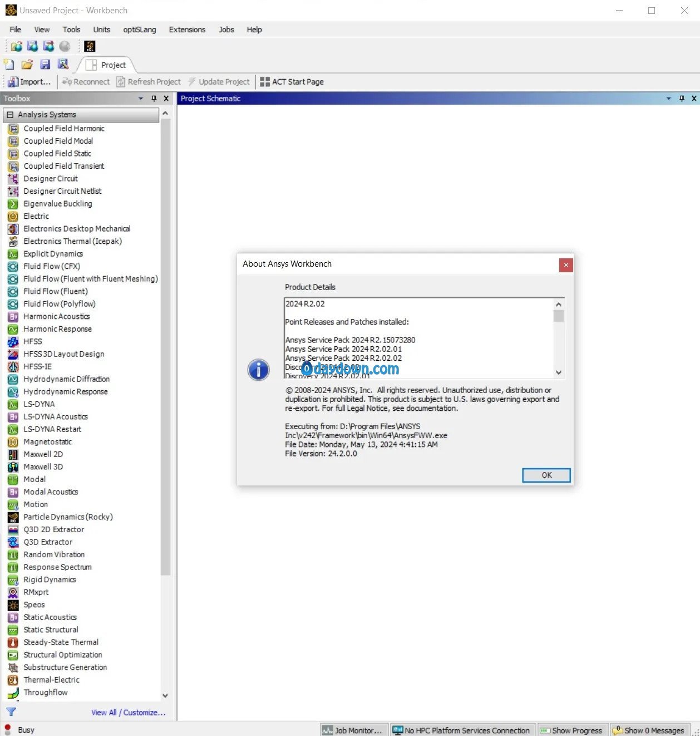Click the Update Project button
The image size is (700, 736).
[219, 82]
